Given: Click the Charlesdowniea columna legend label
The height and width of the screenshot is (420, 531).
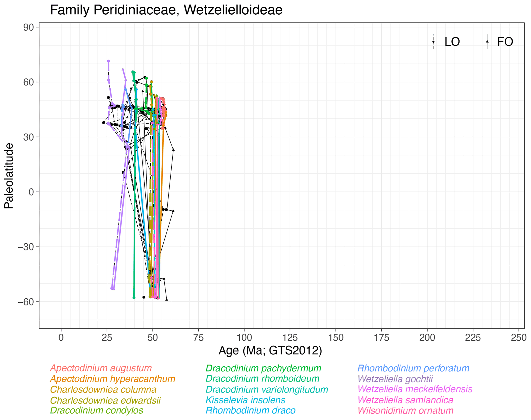Looking at the screenshot, I should [x=103, y=389].
